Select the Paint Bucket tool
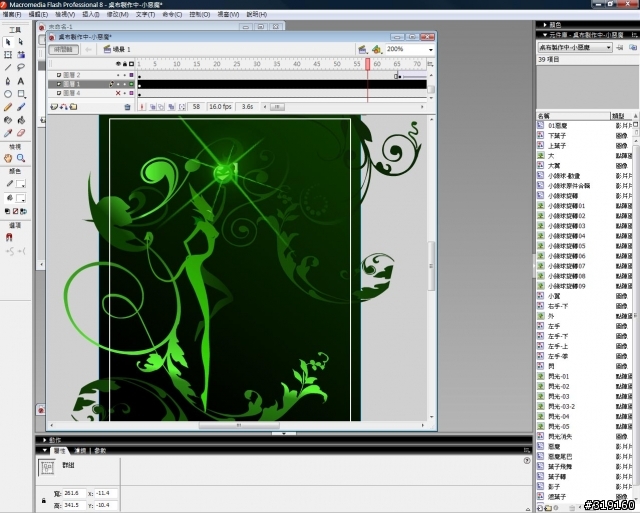This screenshot has width=640, height=513. click(x=21, y=120)
